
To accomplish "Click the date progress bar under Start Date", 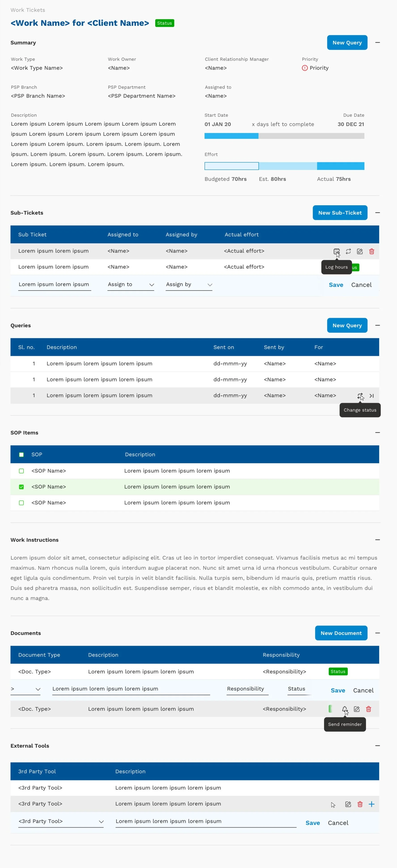I will coord(284,136).
